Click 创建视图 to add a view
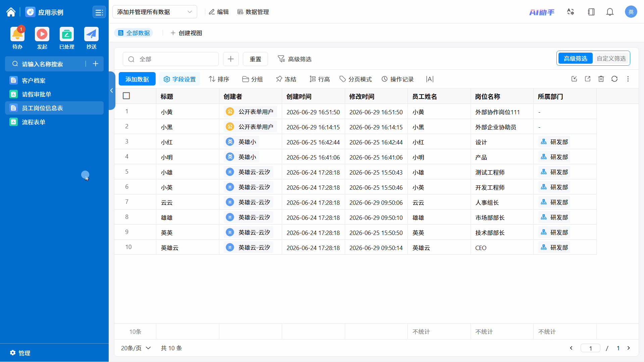This screenshot has width=644, height=362. (x=186, y=33)
